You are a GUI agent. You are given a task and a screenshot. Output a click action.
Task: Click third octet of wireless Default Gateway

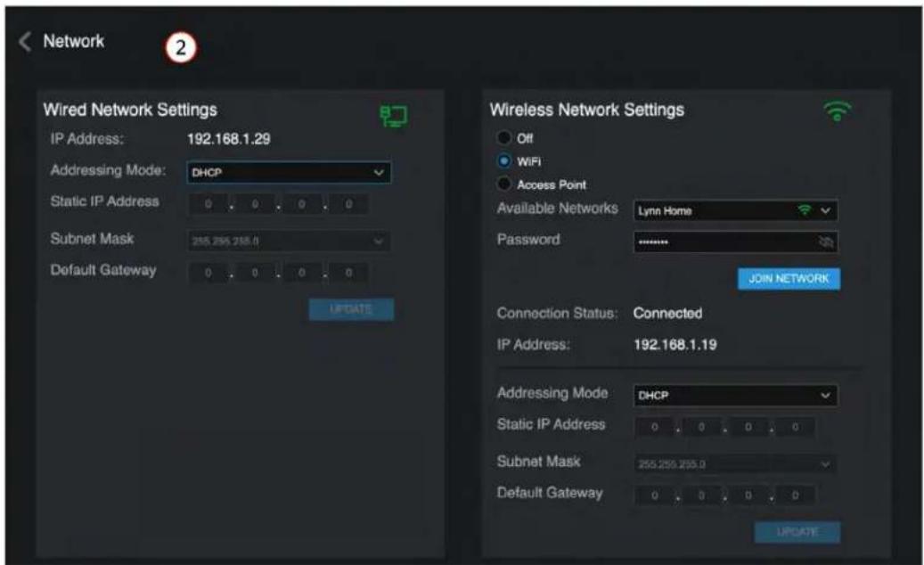click(x=748, y=495)
